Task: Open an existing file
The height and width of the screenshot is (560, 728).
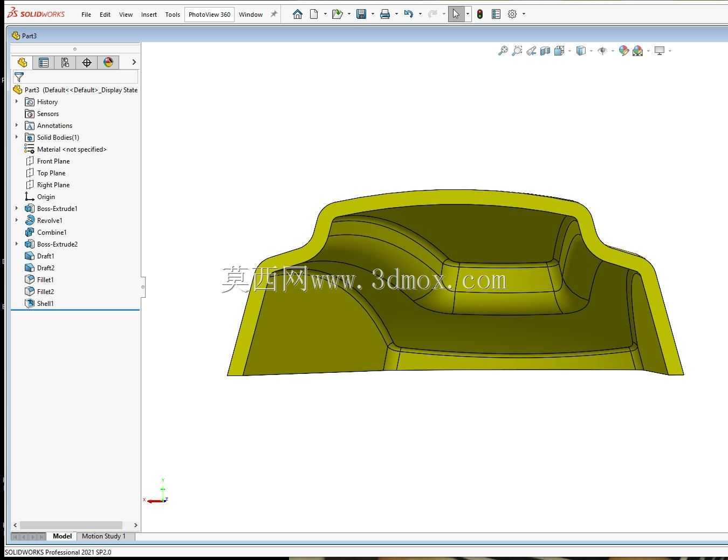Action: click(338, 14)
